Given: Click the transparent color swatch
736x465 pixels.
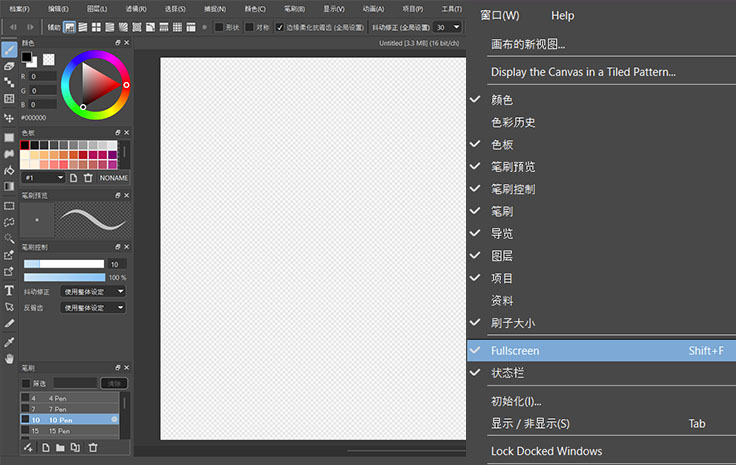Looking at the screenshot, I should tap(48, 60).
